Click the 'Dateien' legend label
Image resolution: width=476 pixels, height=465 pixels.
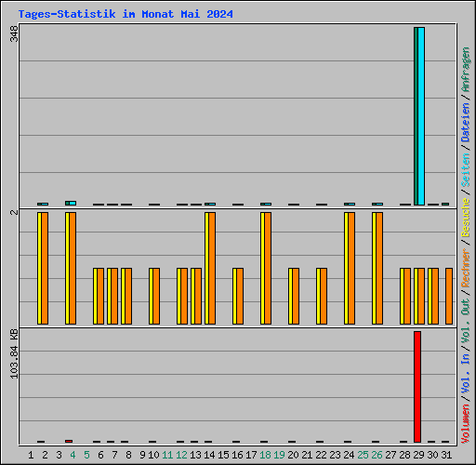pyautogui.click(x=466, y=122)
